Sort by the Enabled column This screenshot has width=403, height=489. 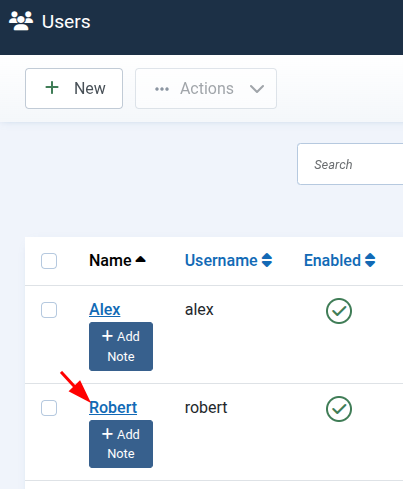(340, 260)
